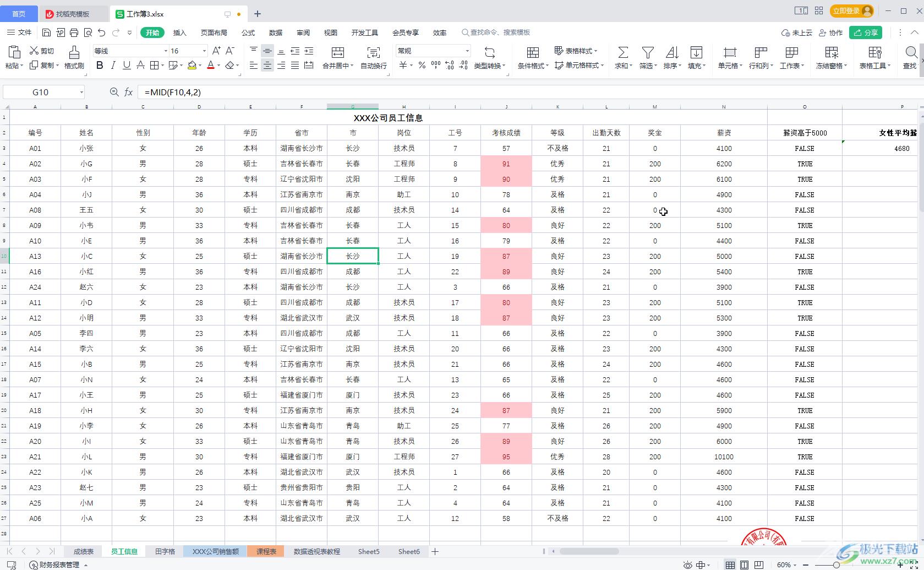Click the login button

[x=852, y=10]
